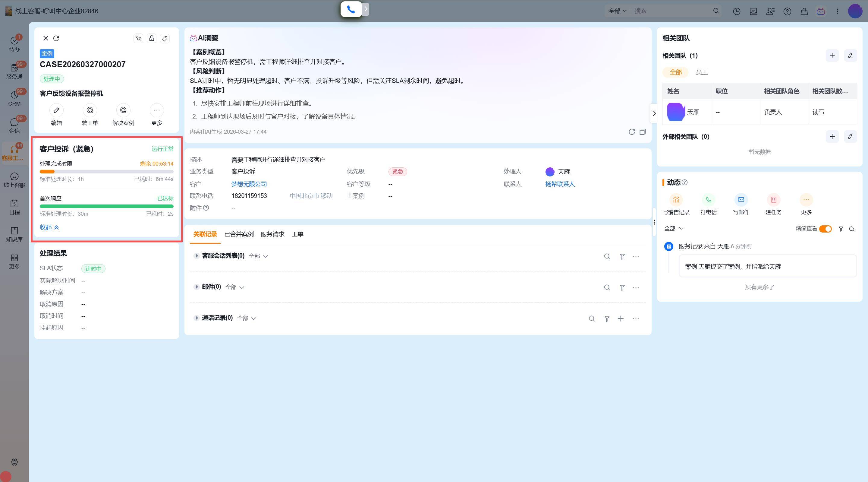The height and width of the screenshot is (482, 868).
Task: Expand the 客服会话列表 section
Action: click(x=197, y=256)
